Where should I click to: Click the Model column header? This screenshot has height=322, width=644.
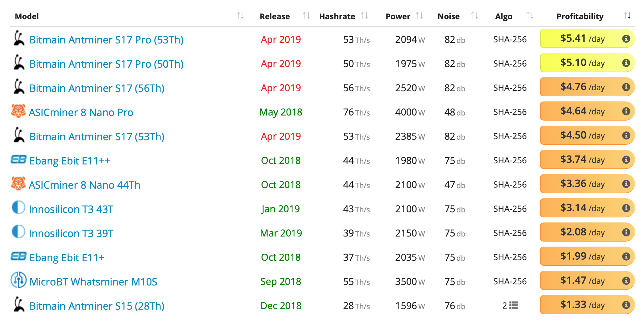[x=27, y=16]
